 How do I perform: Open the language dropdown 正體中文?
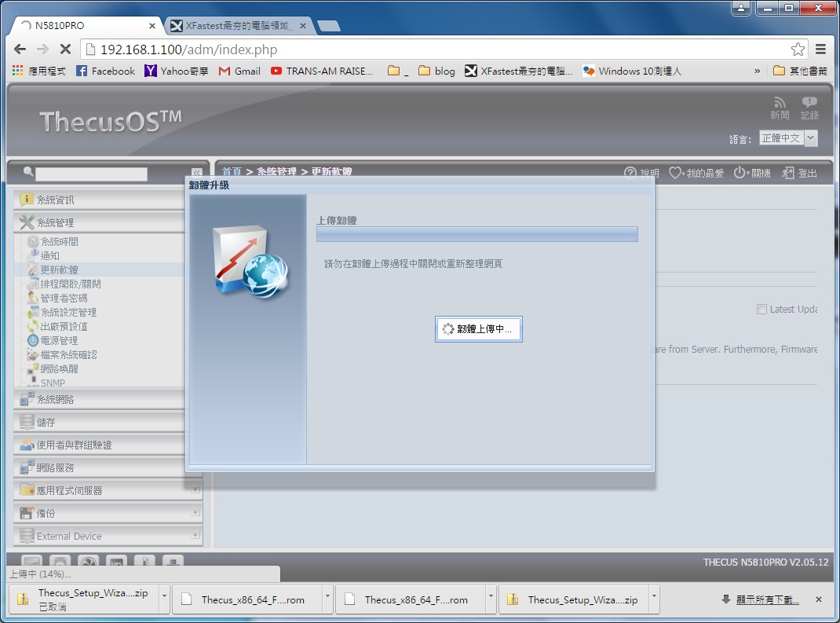(x=788, y=137)
